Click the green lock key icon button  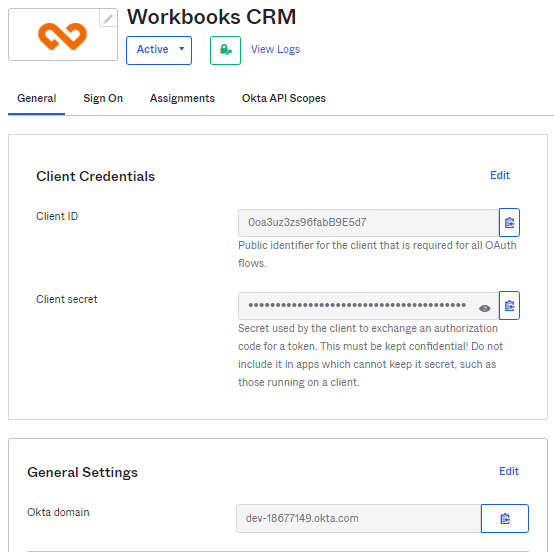(225, 50)
